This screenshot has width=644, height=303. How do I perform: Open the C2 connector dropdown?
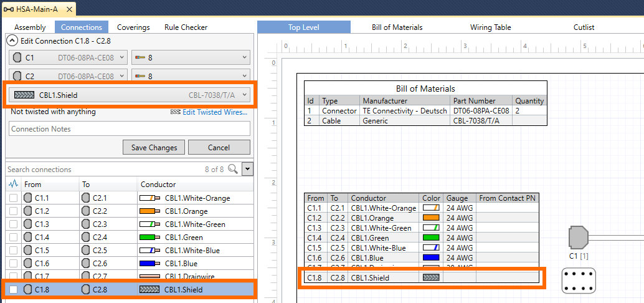click(x=69, y=76)
